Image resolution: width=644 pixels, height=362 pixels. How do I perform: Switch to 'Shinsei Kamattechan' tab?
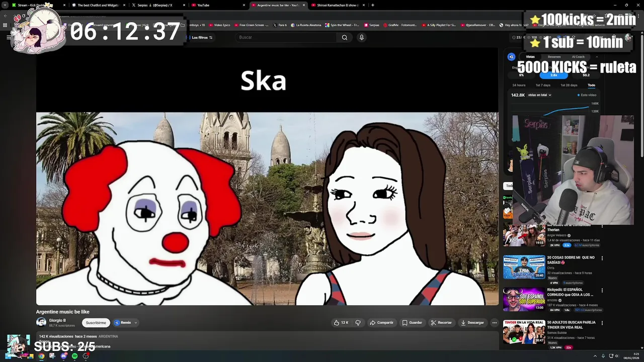(338, 5)
